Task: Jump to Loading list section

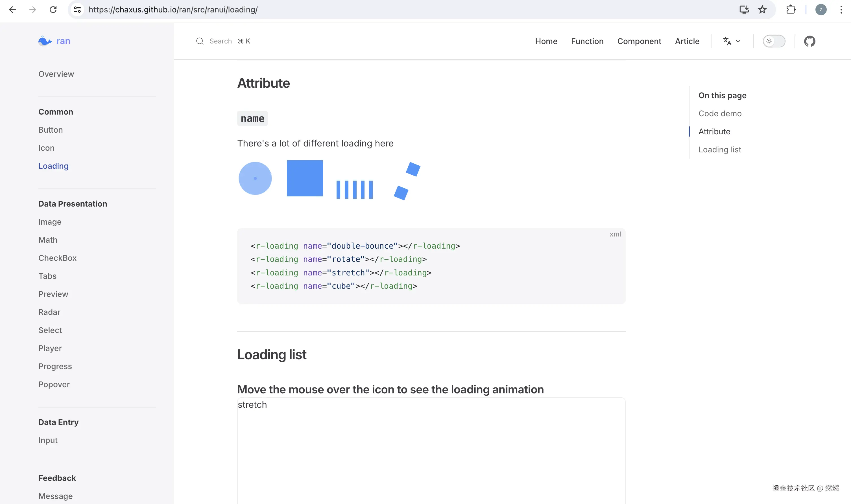Action: click(719, 150)
